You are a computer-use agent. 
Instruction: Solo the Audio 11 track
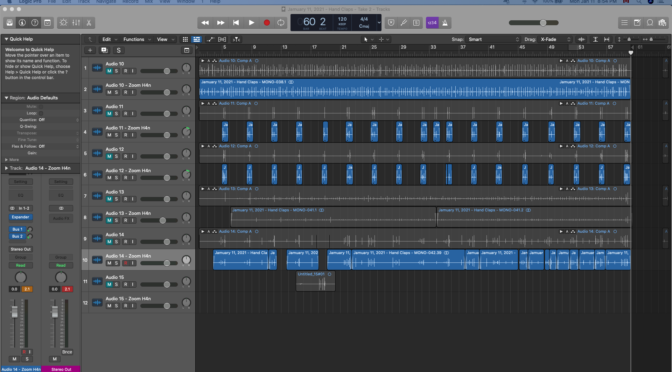(116, 114)
